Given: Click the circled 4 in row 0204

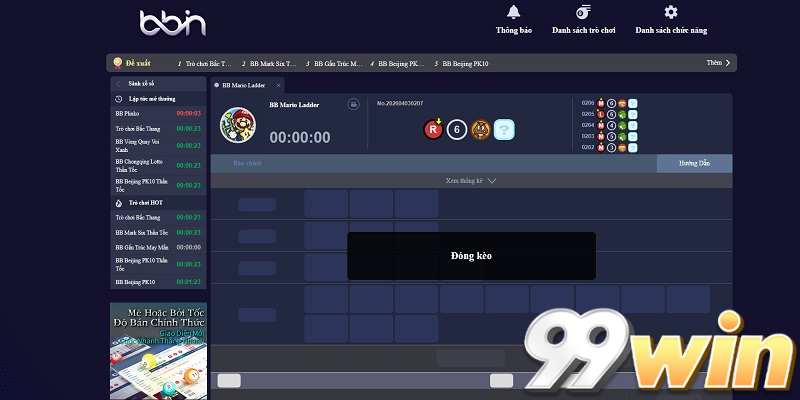Looking at the screenshot, I should point(611,126).
